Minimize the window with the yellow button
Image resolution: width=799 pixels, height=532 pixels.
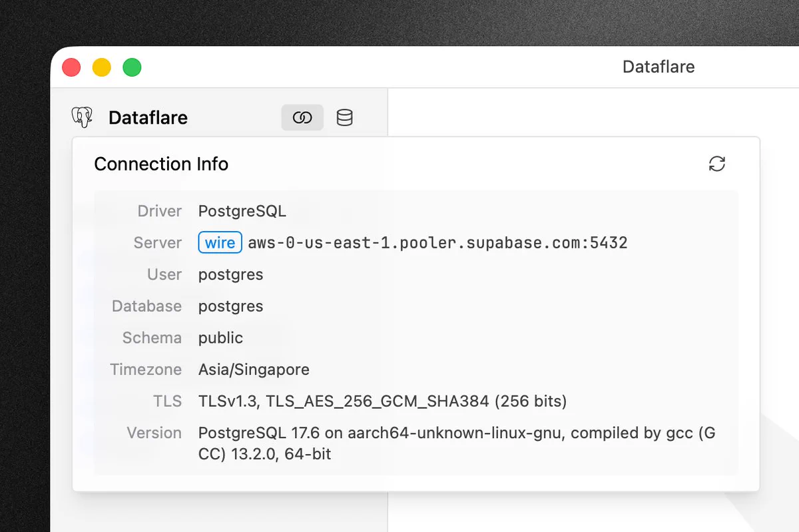click(x=101, y=67)
